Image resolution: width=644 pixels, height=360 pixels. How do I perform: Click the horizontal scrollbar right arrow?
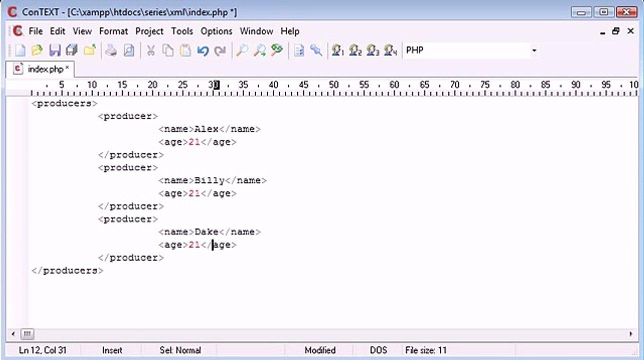point(630,333)
